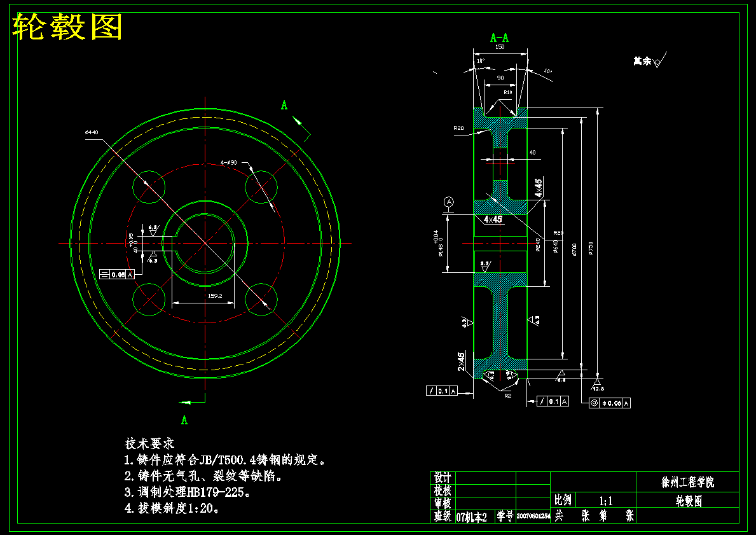
Task: Click 轮毂图 in the title block
Action: 688,501
